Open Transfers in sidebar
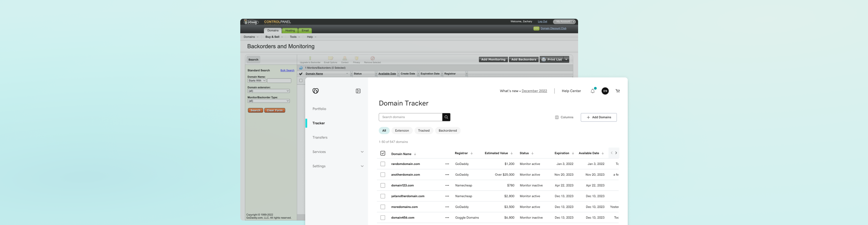This screenshot has height=225, width=868. [x=320, y=137]
